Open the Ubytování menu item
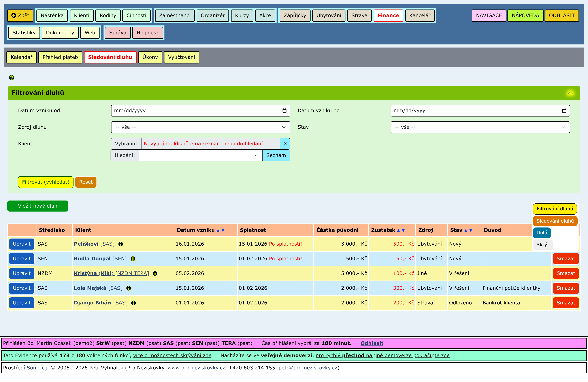Image resolution: width=588 pixels, height=382 pixels. [329, 15]
